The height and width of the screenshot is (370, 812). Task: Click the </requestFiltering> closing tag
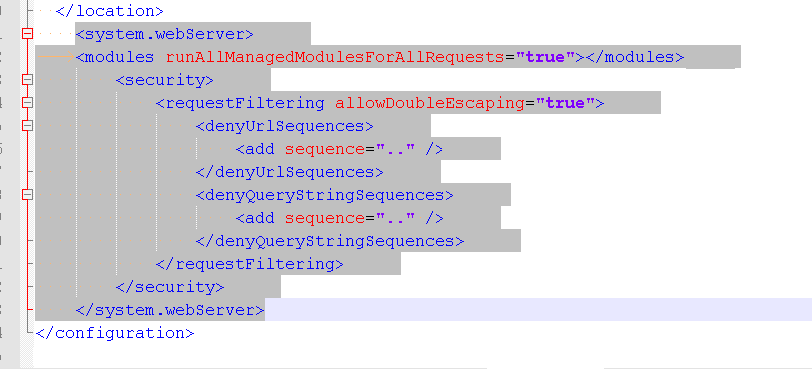point(249,264)
